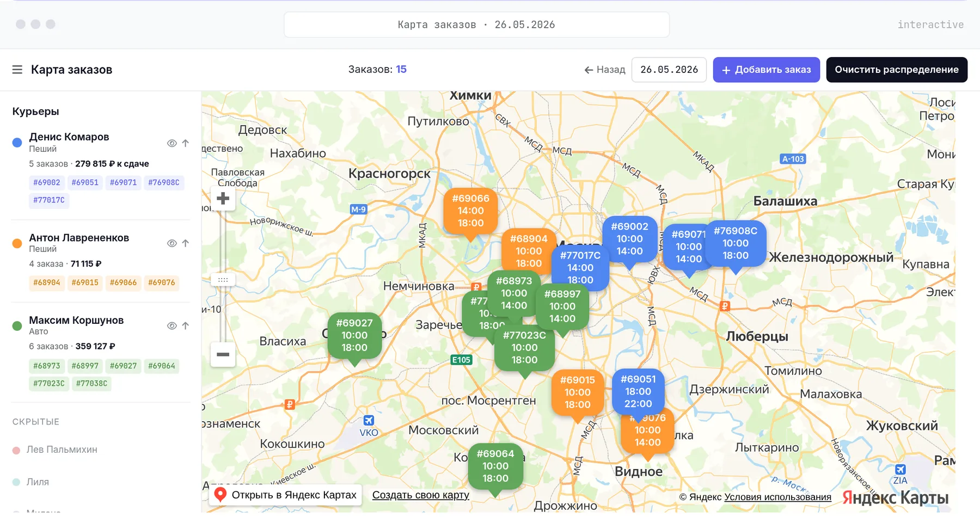The width and height of the screenshot is (980, 530).
Task: Grab the map zoom slider handle
Action: [223, 280]
